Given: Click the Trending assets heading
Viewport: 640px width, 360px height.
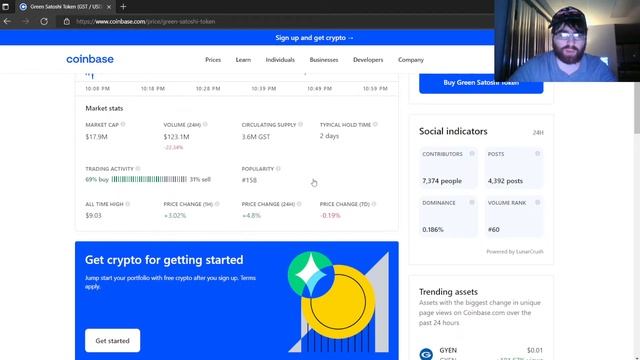Looking at the screenshot, I should point(448,292).
